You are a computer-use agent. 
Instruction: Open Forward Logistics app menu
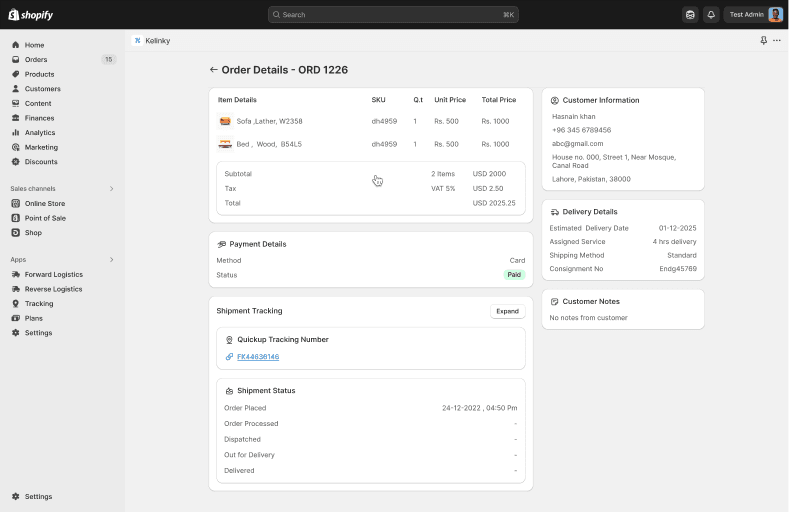coord(53,274)
